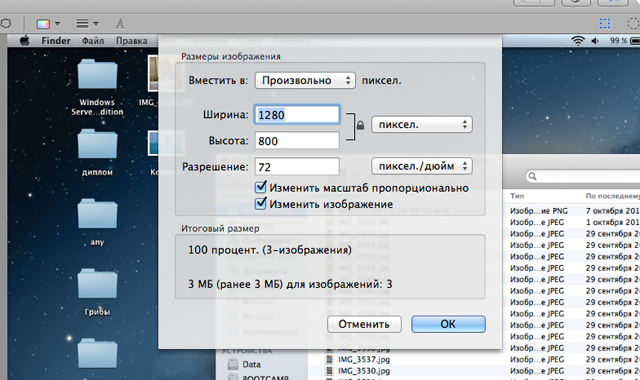Click the volume speaker icon in menu bar
This screenshot has width=640, height=380.
(595, 41)
